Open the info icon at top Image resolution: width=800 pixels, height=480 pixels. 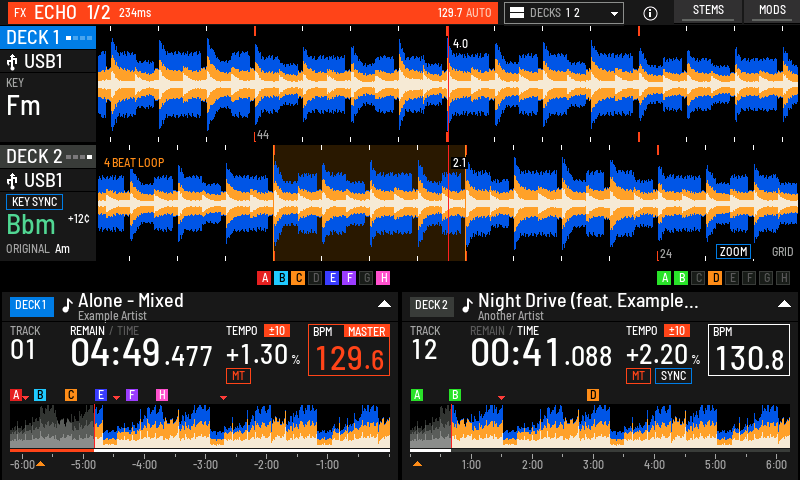[650, 13]
